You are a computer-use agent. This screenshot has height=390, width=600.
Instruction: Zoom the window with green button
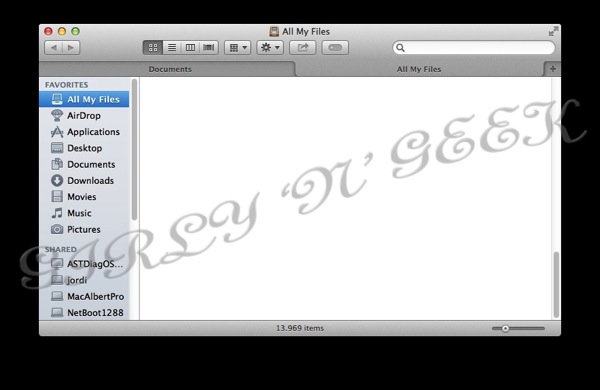coord(76,31)
